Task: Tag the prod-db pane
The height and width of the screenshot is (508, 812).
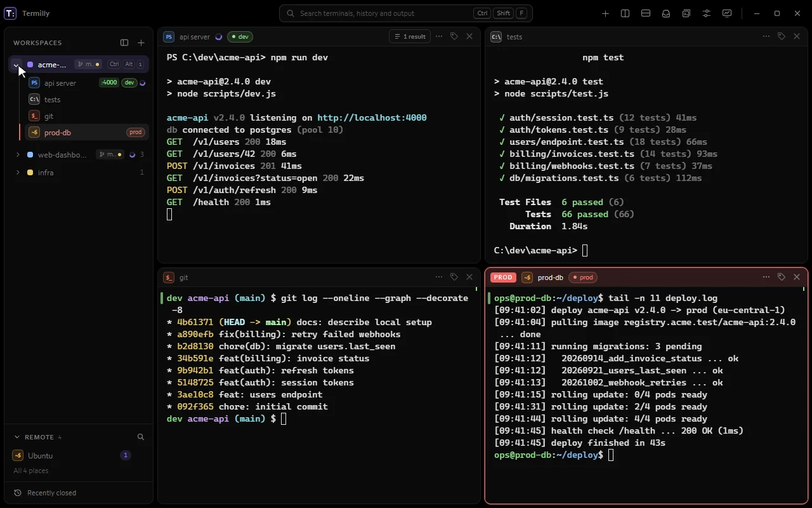Action: tap(782, 277)
